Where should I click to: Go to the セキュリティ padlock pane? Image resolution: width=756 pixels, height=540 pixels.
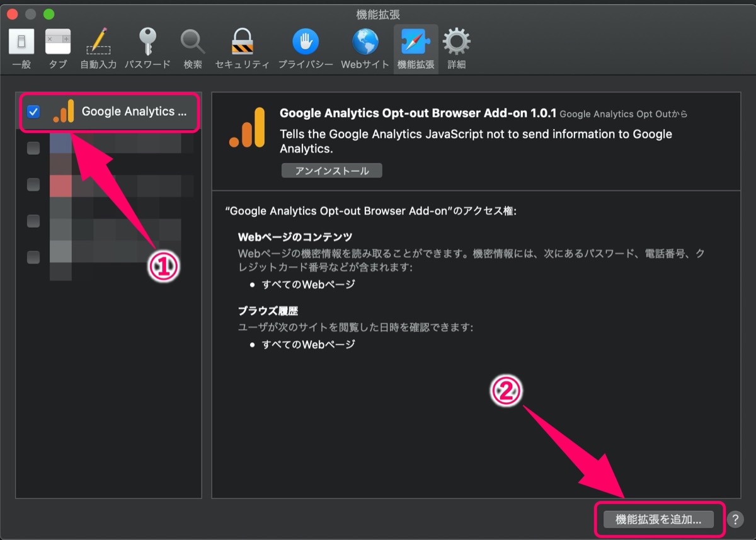(x=242, y=48)
